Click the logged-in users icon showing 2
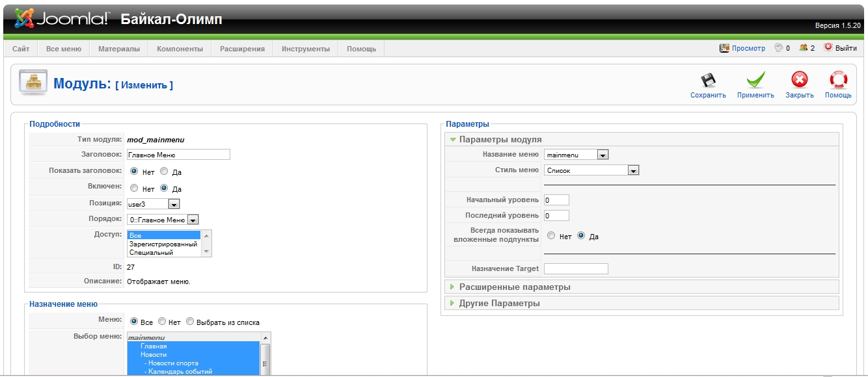The width and height of the screenshot is (868, 377). 804,47
